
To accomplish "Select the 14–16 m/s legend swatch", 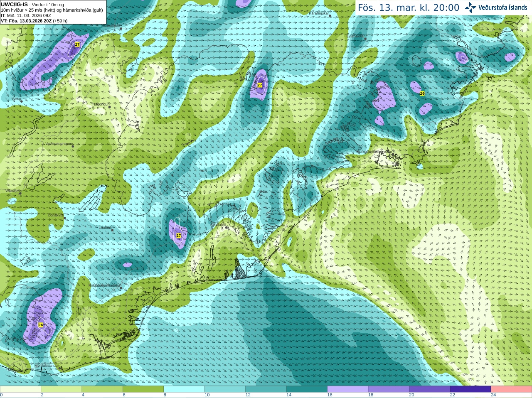I will 307,389.
